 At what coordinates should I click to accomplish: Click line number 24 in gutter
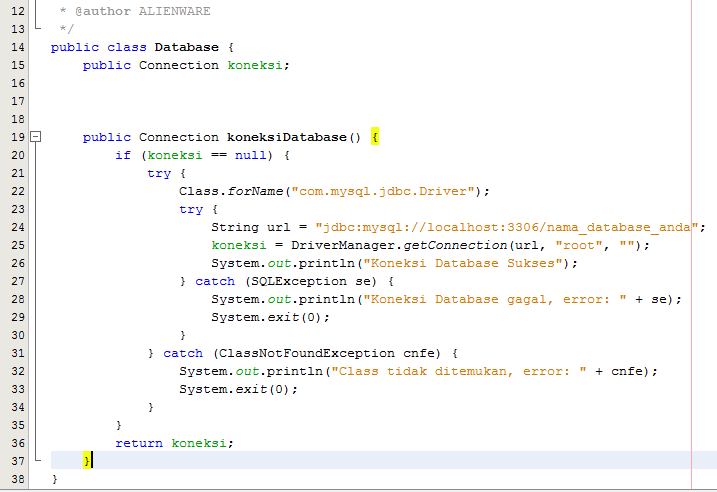point(18,227)
